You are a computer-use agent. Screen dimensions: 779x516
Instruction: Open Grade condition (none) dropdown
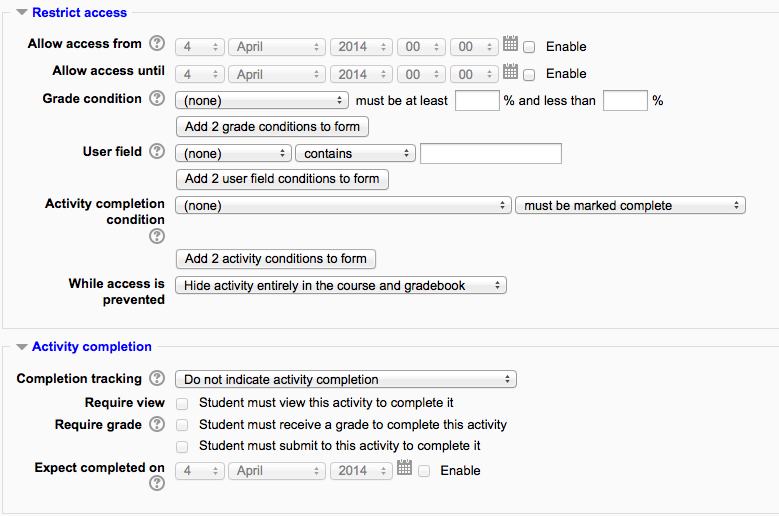pyautogui.click(x=262, y=100)
